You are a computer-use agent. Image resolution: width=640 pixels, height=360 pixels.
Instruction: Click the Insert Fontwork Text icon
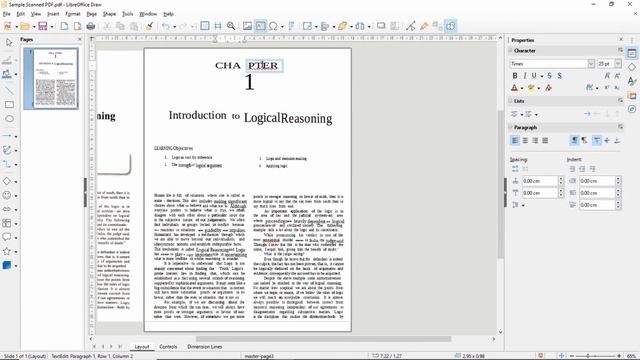[x=291, y=26]
